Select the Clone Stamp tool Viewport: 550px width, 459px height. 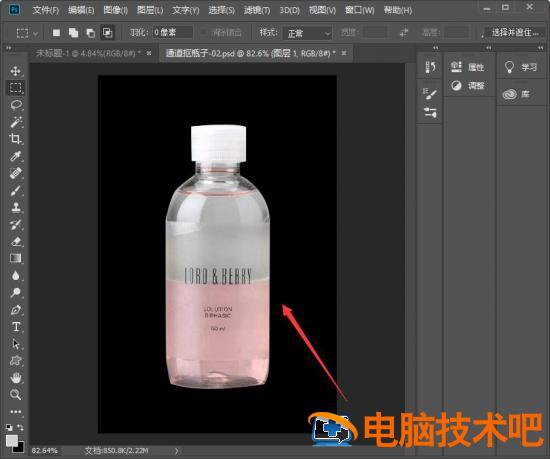pyautogui.click(x=15, y=208)
